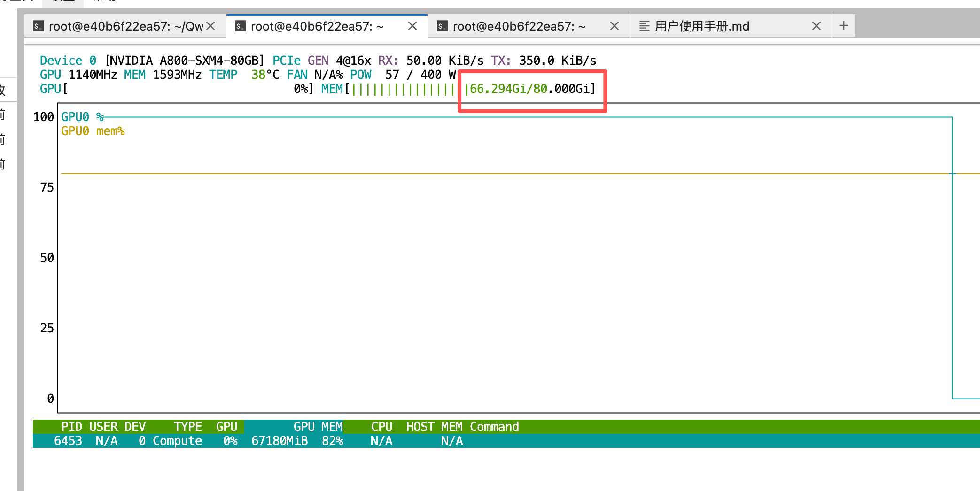Click the HOST MEM column header
The height and width of the screenshot is (491, 980).
(x=434, y=427)
